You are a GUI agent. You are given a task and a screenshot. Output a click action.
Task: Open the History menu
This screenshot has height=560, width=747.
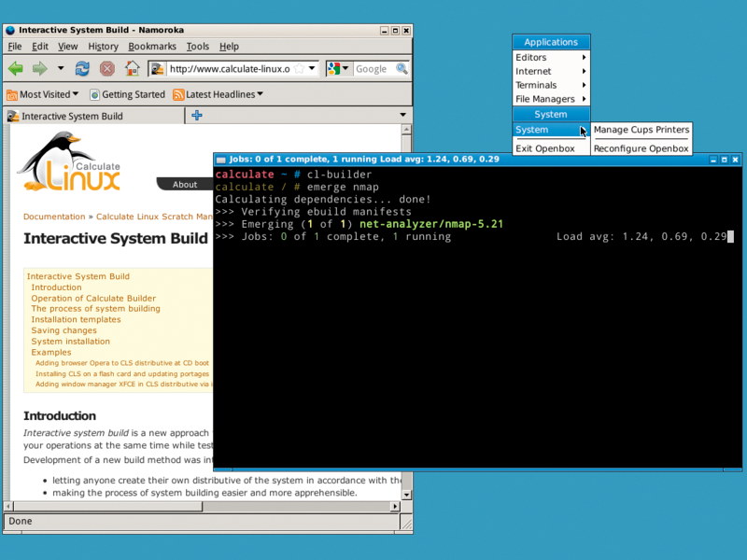tap(103, 46)
